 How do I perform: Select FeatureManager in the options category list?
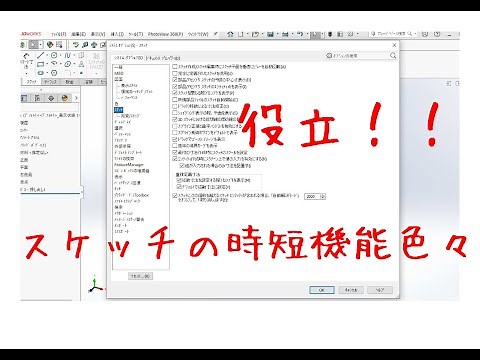(129, 165)
